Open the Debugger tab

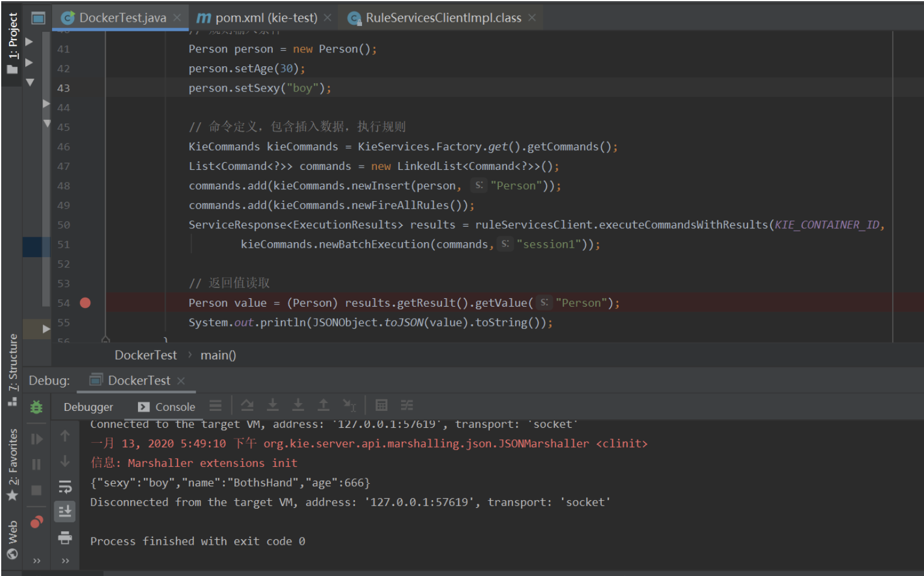click(x=88, y=407)
